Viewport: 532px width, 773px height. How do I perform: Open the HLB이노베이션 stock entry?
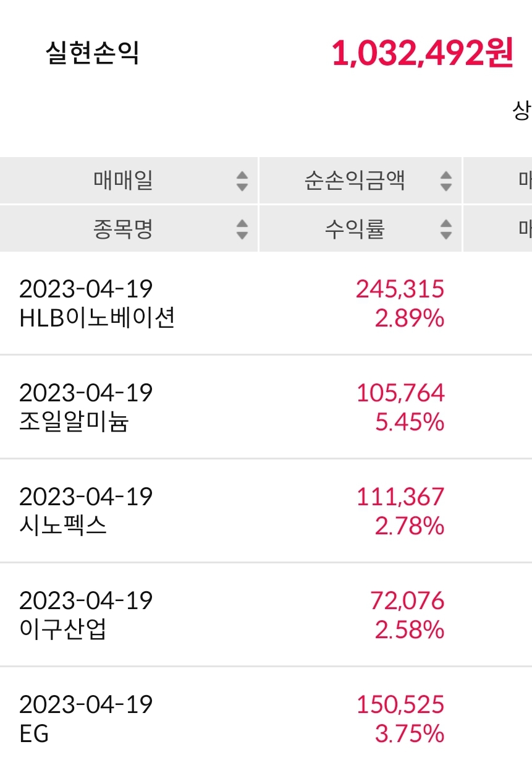click(x=98, y=318)
